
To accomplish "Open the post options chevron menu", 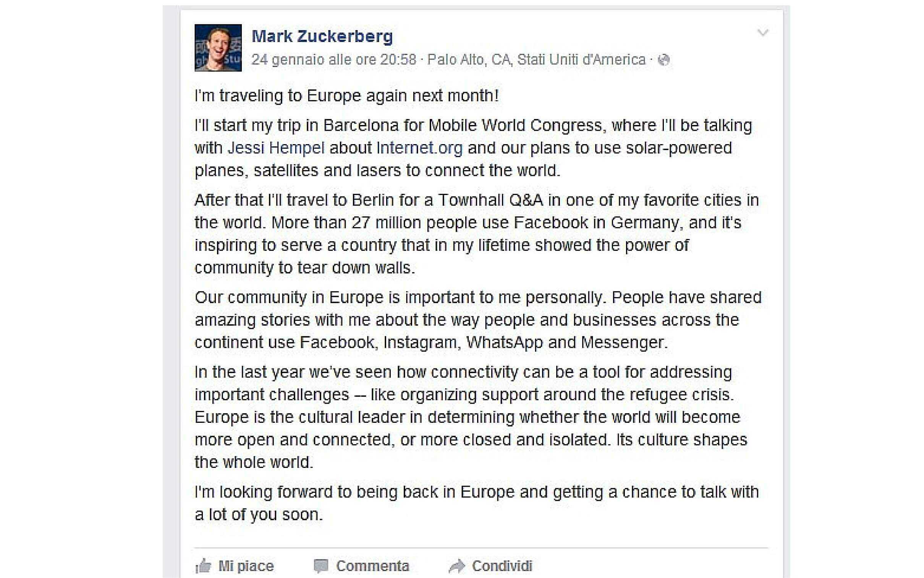I will coord(763,33).
